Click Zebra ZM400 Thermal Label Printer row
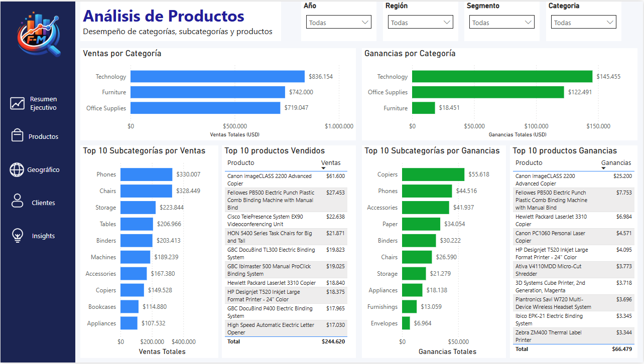The width and height of the screenshot is (644, 364). pyautogui.click(x=574, y=336)
